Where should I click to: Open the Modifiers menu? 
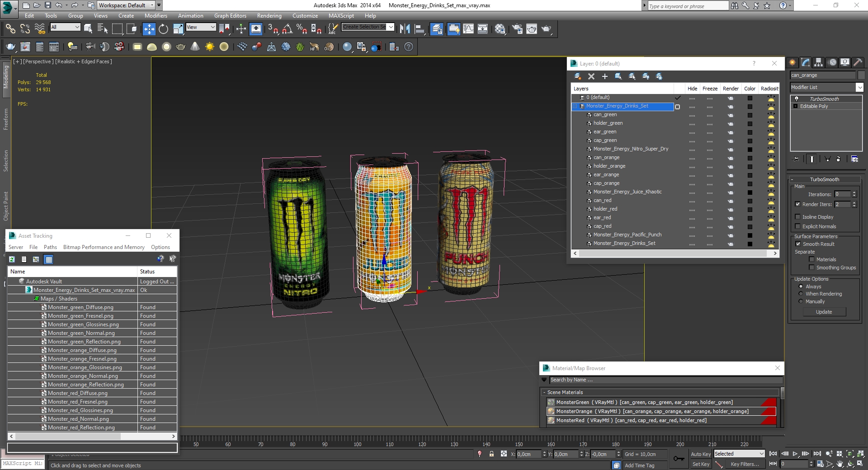156,16
